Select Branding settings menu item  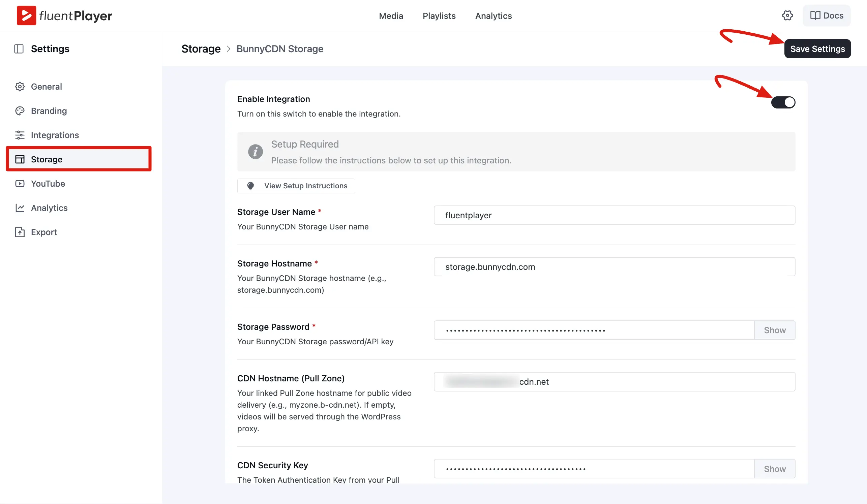pos(79,111)
